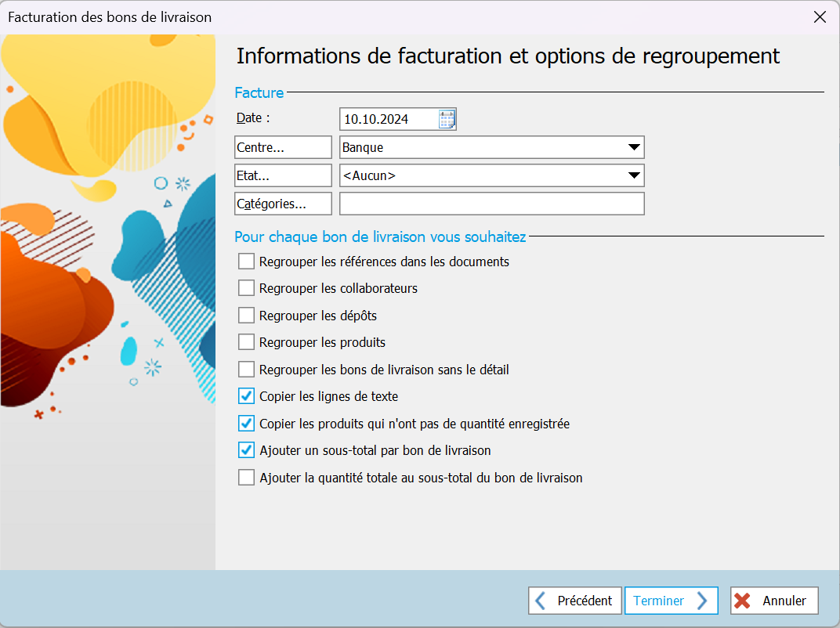Enable Regrouper les produits option
Viewport: 840px width, 628px height.
[246, 342]
